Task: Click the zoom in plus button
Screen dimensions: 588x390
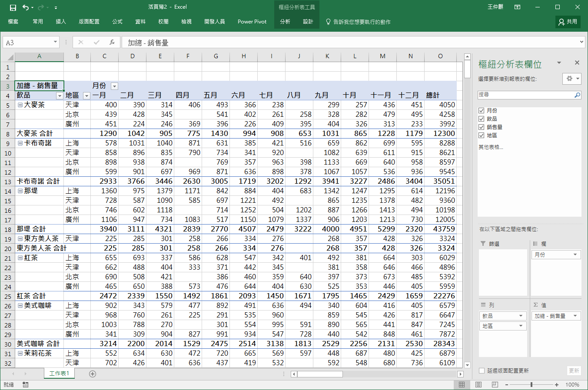Action: (x=557, y=385)
